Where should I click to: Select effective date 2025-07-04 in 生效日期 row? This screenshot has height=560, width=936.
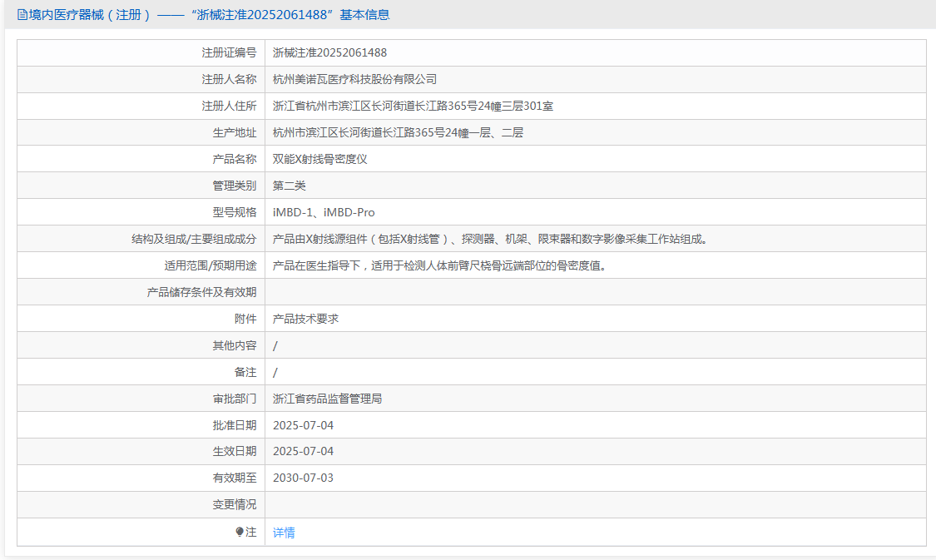click(x=303, y=451)
